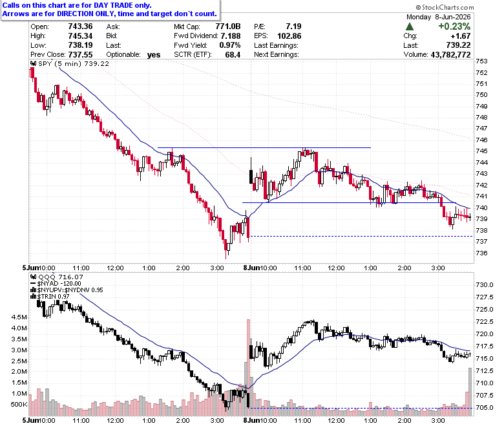
Task: Click the 722.5 label on QQQ axis
Action: [485, 321]
